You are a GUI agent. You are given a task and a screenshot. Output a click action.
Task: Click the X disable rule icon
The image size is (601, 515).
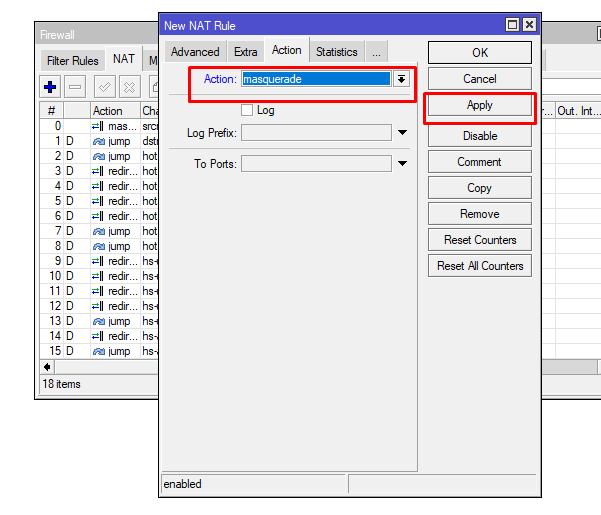[130, 88]
